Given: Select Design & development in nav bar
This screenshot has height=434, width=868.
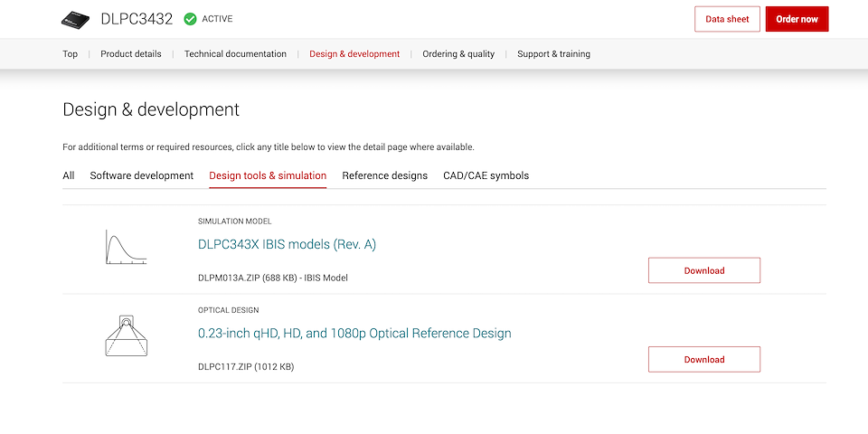Looking at the screenshot, I should click(x=354, y=54).
